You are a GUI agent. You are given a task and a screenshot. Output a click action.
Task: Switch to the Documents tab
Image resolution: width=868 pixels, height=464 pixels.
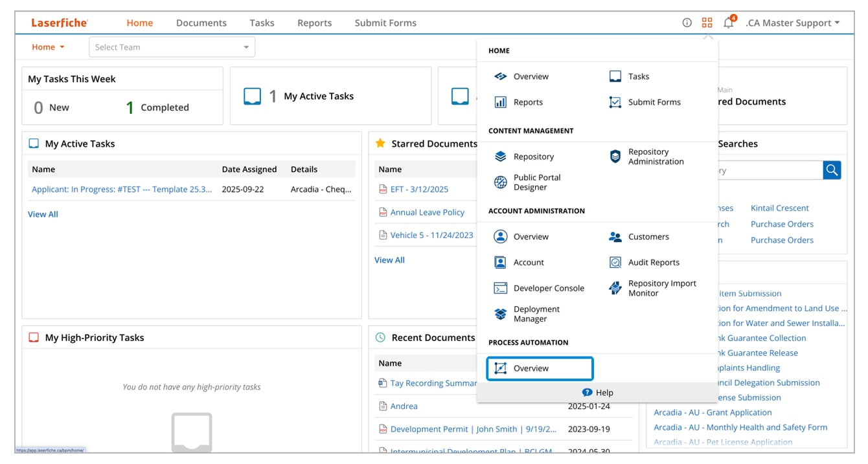[201, 23]
